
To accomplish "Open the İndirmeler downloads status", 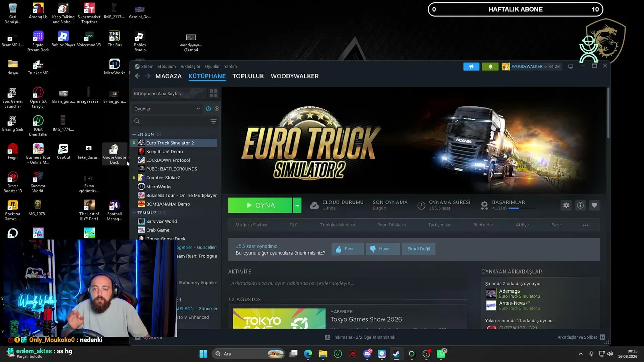I will [x=360, y=337].
